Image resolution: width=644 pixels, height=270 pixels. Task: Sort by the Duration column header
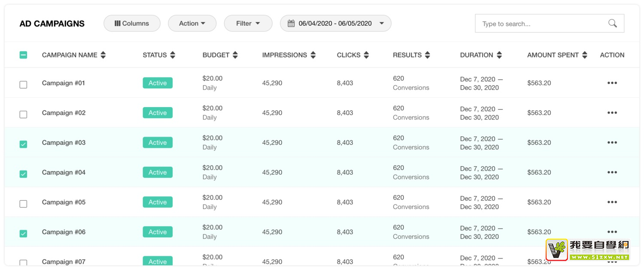(x=477, y=55)
